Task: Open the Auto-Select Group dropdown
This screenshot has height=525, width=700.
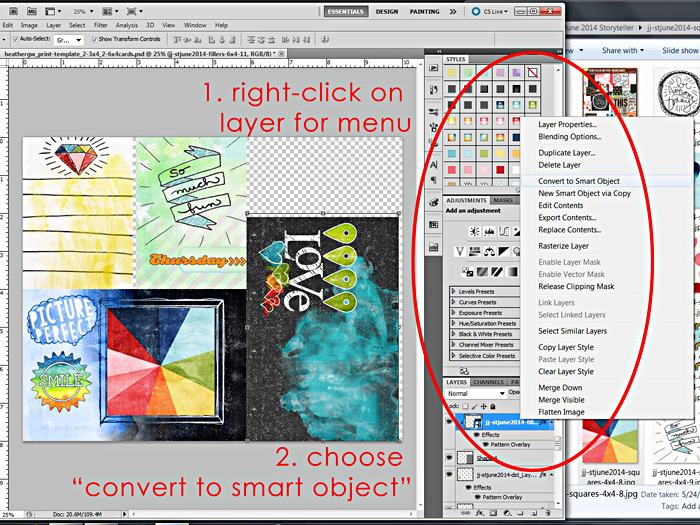Action: [x=70, y=40]
